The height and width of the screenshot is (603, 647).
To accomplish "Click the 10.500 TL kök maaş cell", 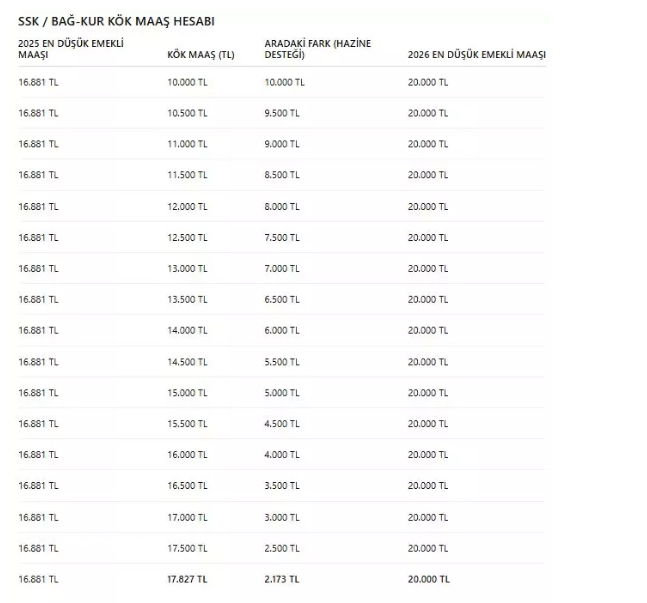I will pos(187,113).
